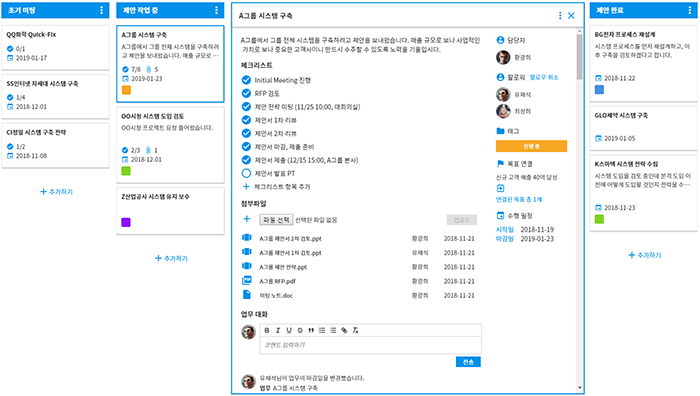Open detail panel three-dot options menu
The width and height of the screenshot is (700, 396).
(560, 16)
